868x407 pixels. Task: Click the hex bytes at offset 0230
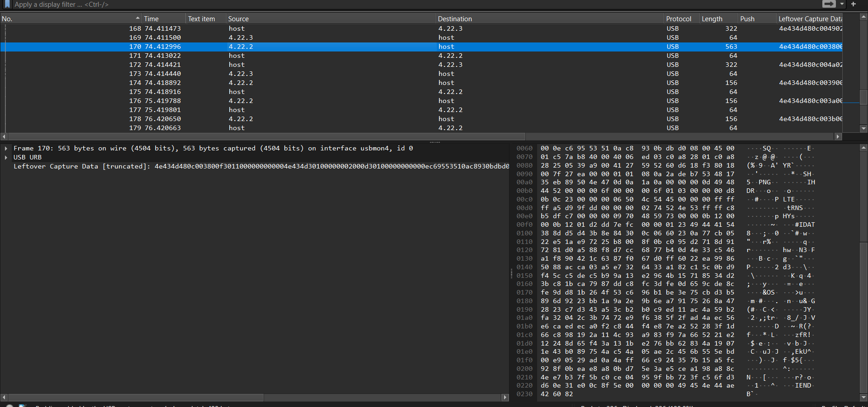(557, 394)
